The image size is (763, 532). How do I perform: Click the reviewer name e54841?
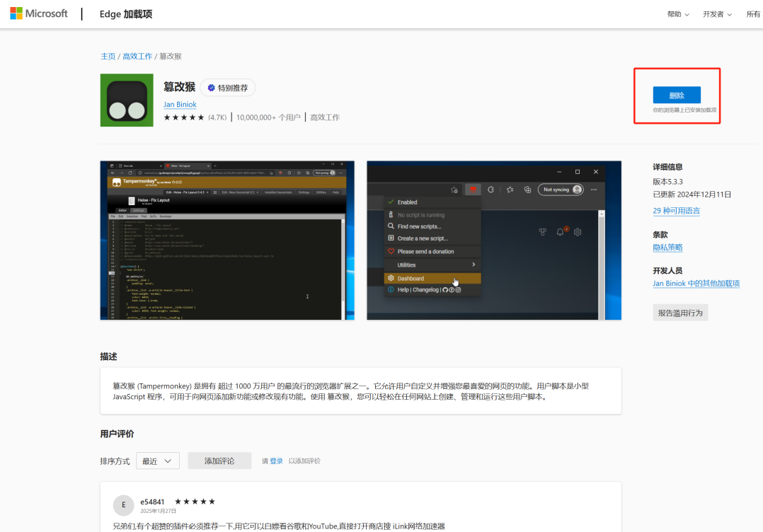click(x=152, y=502)
